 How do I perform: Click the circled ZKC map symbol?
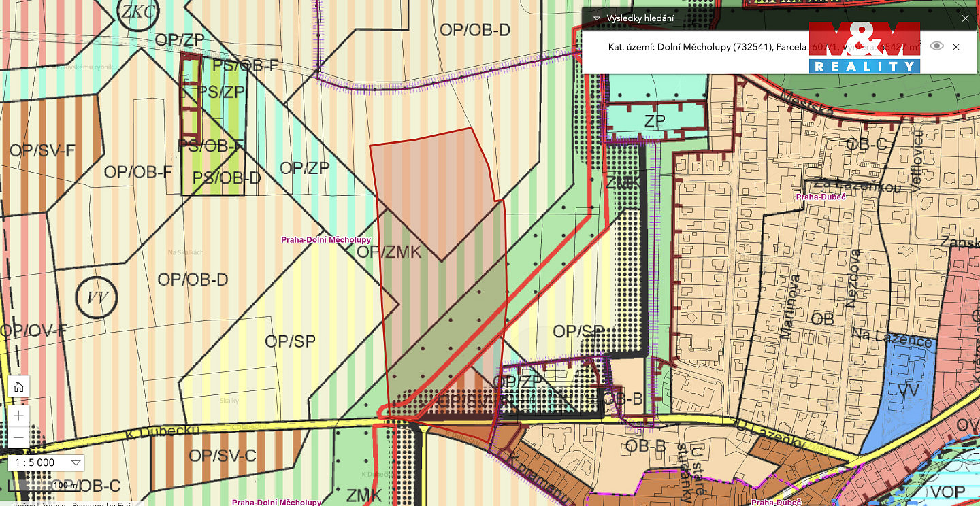pos(138,12)
